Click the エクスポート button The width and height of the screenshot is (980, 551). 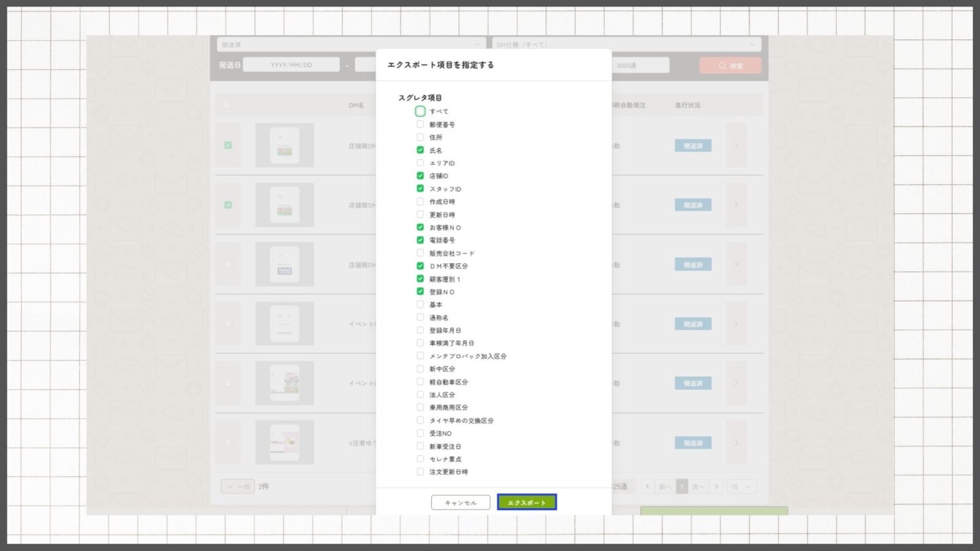(x=526, y=502)
